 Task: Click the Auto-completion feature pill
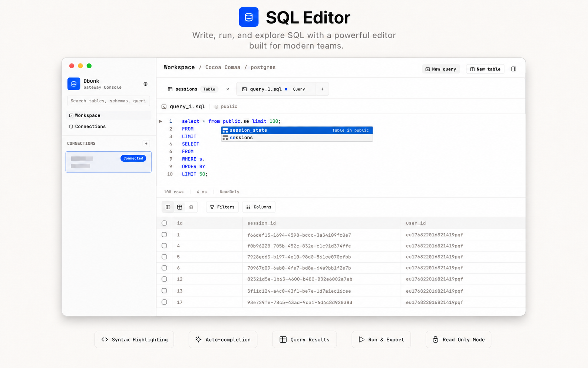(x=223, y=339)
